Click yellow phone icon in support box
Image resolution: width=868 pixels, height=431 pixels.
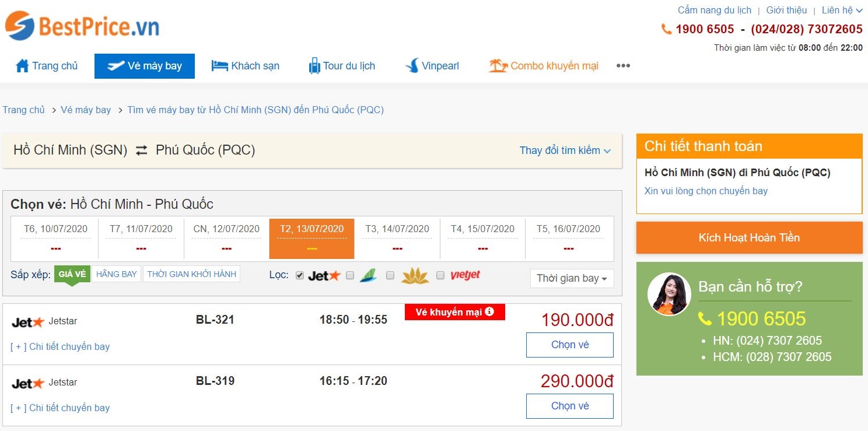point(705,319)
